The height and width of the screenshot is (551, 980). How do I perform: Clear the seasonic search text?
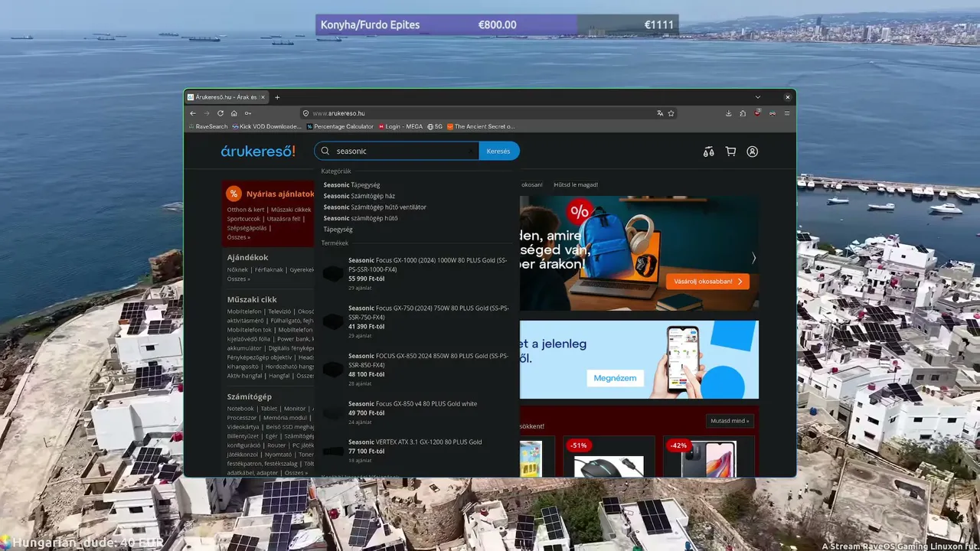tap(471, 152)
